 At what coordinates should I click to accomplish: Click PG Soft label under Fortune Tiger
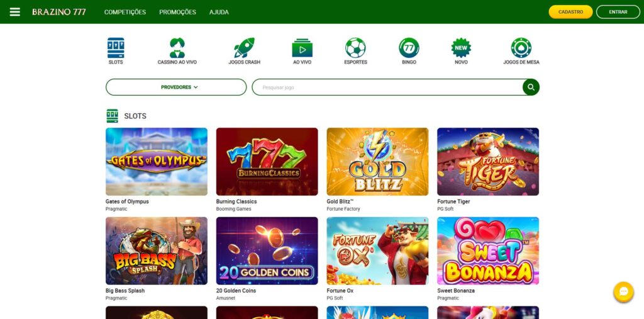coord(445,209)
